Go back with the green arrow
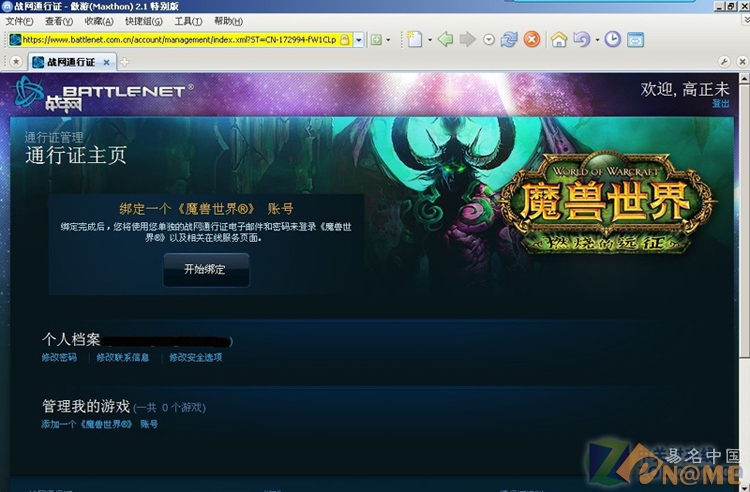 pos(445,39)
